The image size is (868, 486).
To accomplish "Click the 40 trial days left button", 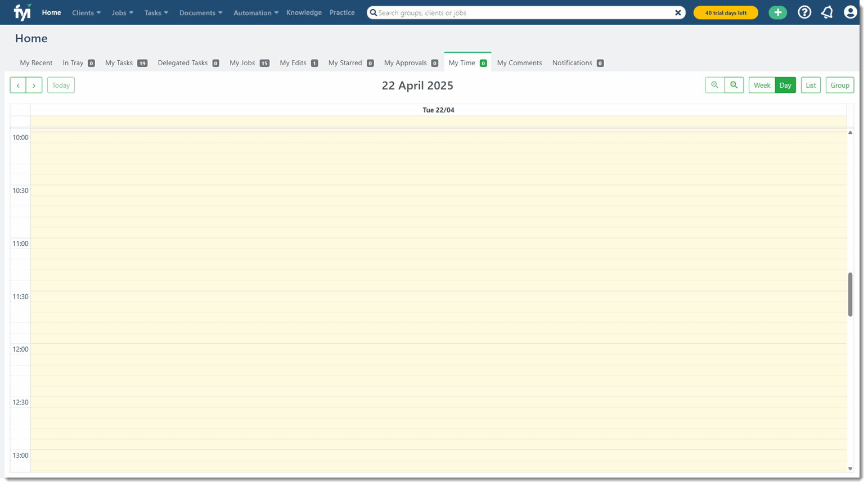I will [726, 12].
